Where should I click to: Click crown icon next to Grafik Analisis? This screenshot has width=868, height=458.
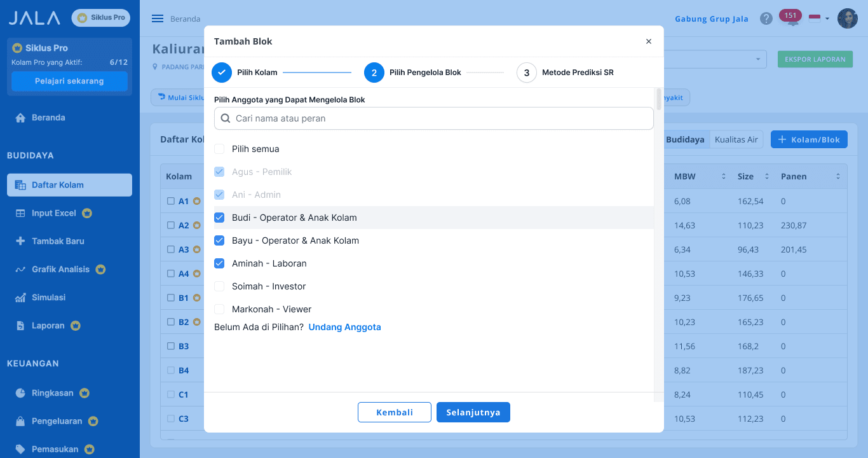pos(100,269)
